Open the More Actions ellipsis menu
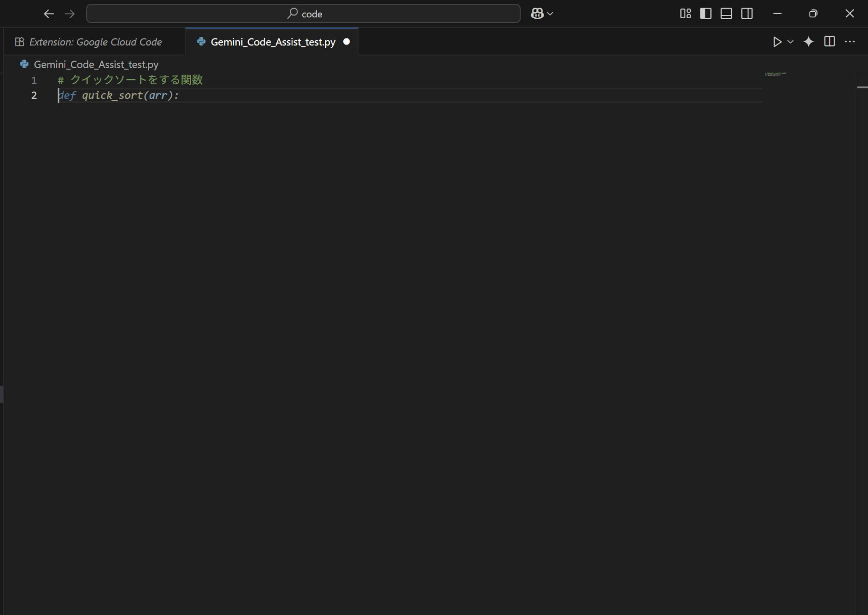The image size is (868, 615). coord(850,42)
